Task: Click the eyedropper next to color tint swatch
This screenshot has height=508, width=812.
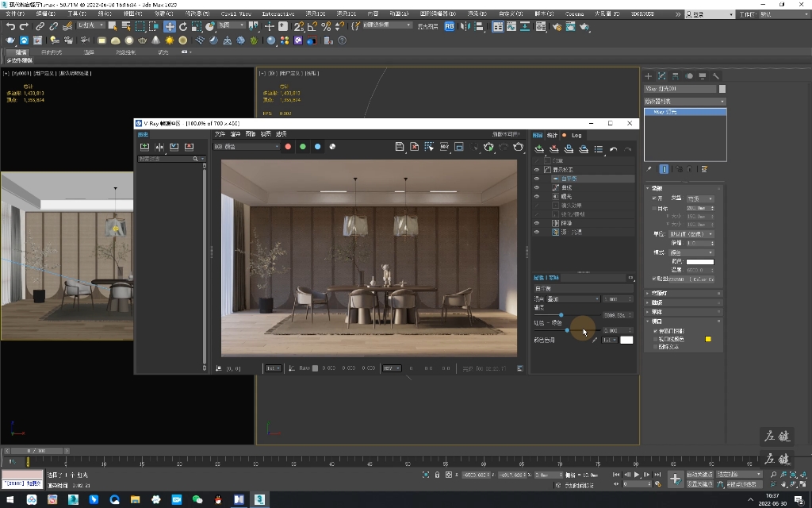Action: tap(595, 340)
